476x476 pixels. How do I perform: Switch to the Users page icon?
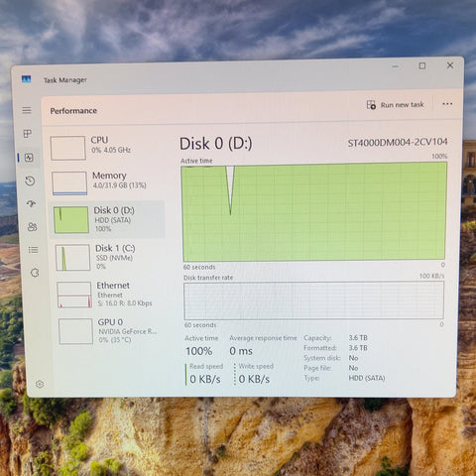coord(33,227)
